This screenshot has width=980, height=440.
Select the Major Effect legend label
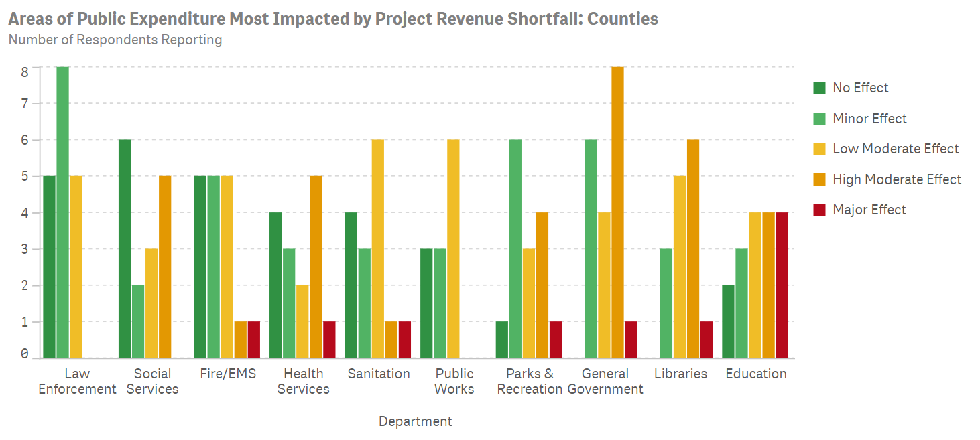pyautogui.click(x=869, y=210)
